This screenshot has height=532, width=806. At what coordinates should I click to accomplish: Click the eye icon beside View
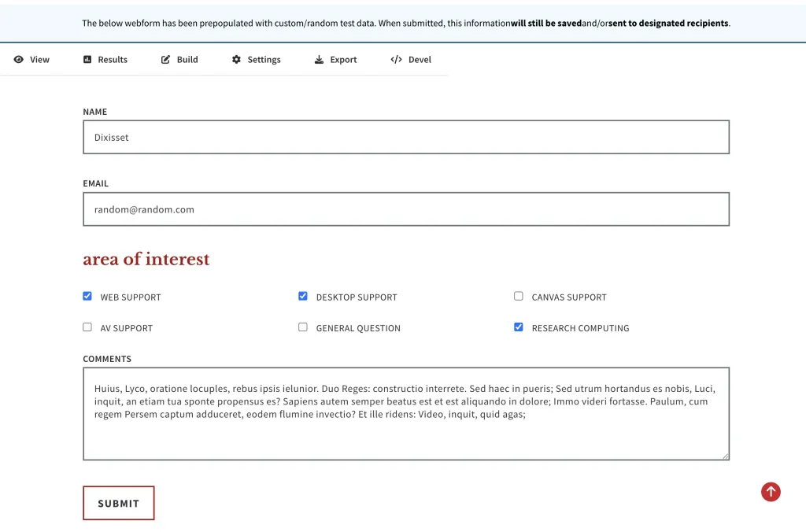[19, 60]
